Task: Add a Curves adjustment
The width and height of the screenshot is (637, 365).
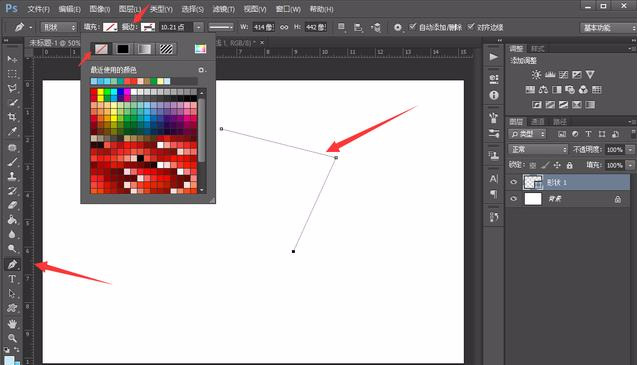Action: (563, 75)
